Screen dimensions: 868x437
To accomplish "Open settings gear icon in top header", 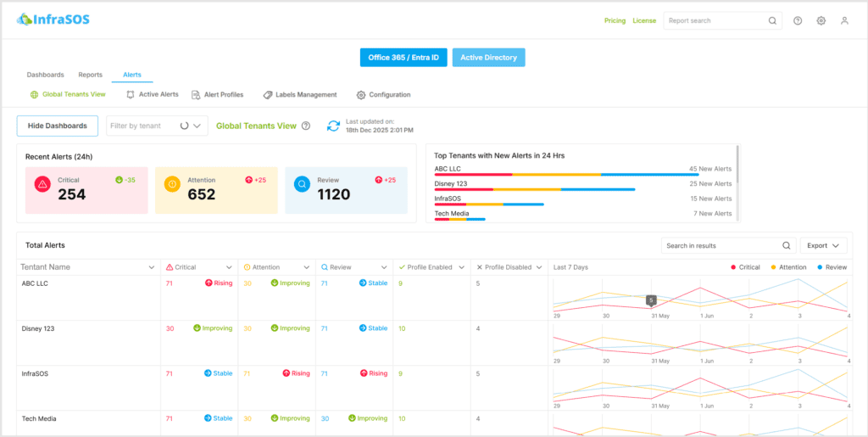I will (821, 21).
